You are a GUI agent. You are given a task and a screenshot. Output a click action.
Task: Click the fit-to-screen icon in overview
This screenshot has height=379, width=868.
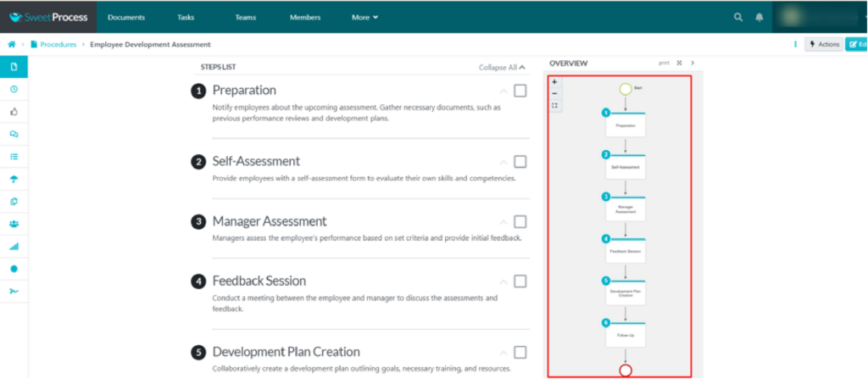pos(554,105)
